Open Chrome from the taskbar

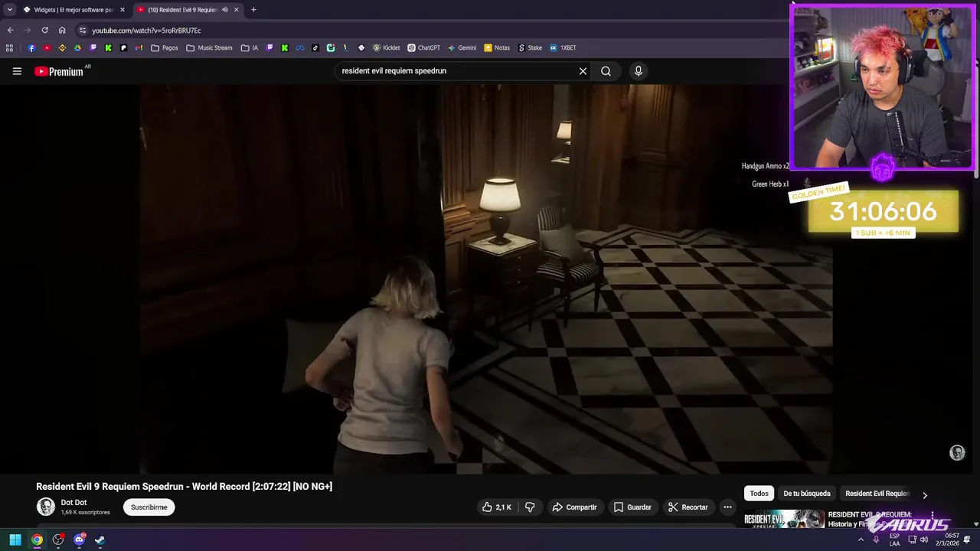pos(37,540)
